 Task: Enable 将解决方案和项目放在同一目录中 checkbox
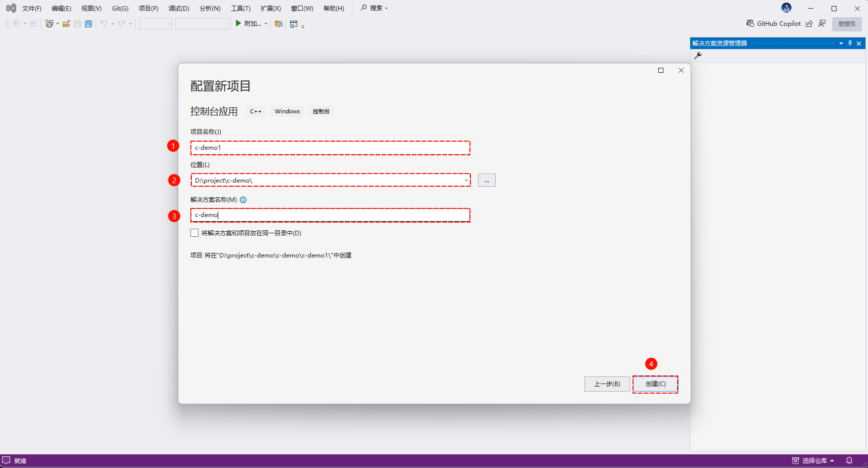(194, 233)
